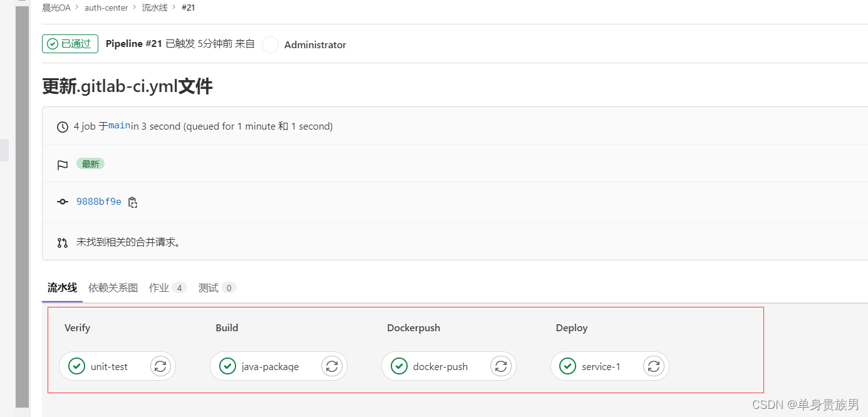Viewport: 868px width, 417px height.
Task: Open the 作业 tab
Action: 167,288
